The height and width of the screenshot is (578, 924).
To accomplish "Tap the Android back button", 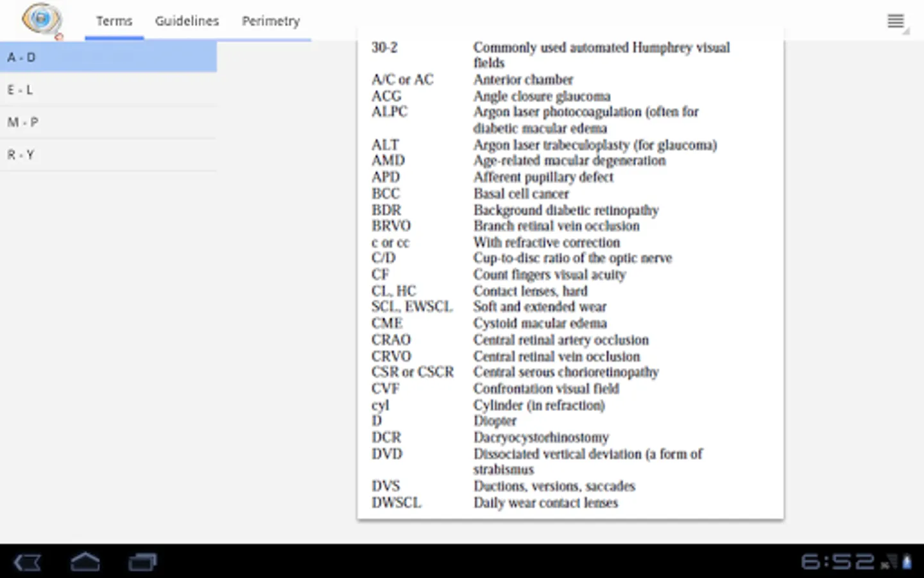I will tap(28, 563).
